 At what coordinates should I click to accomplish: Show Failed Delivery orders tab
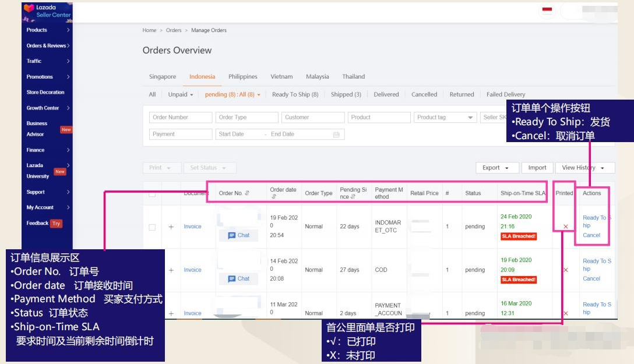[506, 94]
